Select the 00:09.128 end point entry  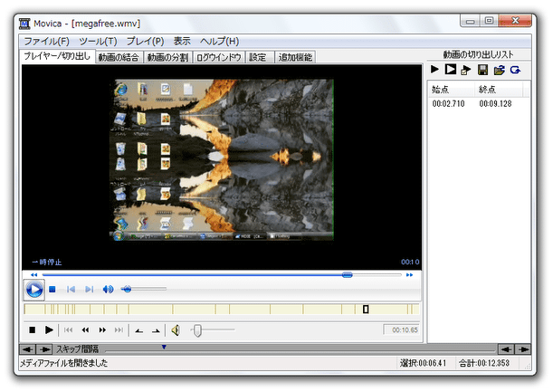(495, 104)
